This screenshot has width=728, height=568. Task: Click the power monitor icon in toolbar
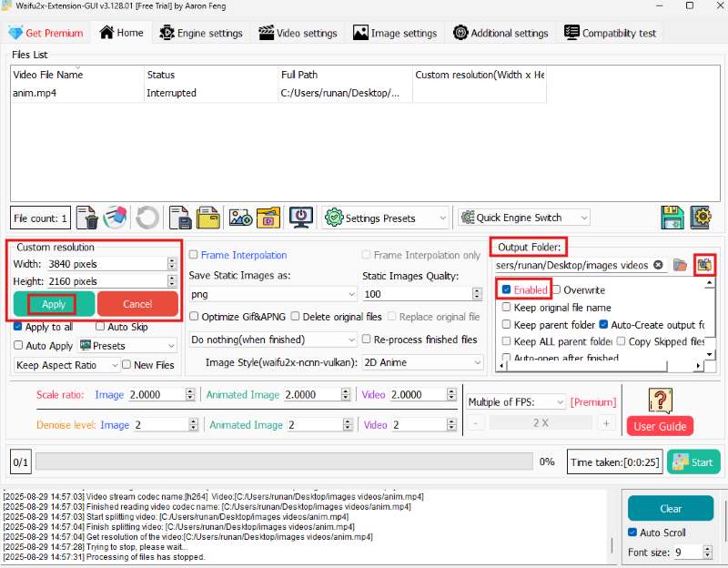[301, 218]
